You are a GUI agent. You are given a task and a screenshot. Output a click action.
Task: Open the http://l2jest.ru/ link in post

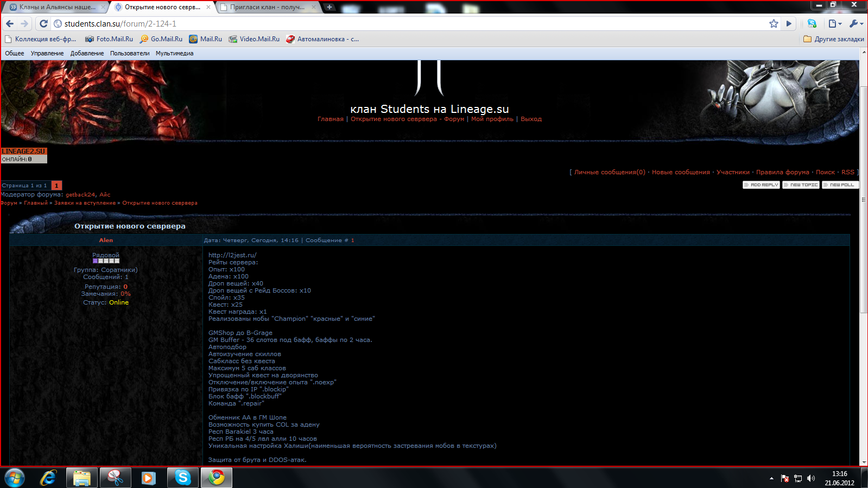tap(232, 255)
